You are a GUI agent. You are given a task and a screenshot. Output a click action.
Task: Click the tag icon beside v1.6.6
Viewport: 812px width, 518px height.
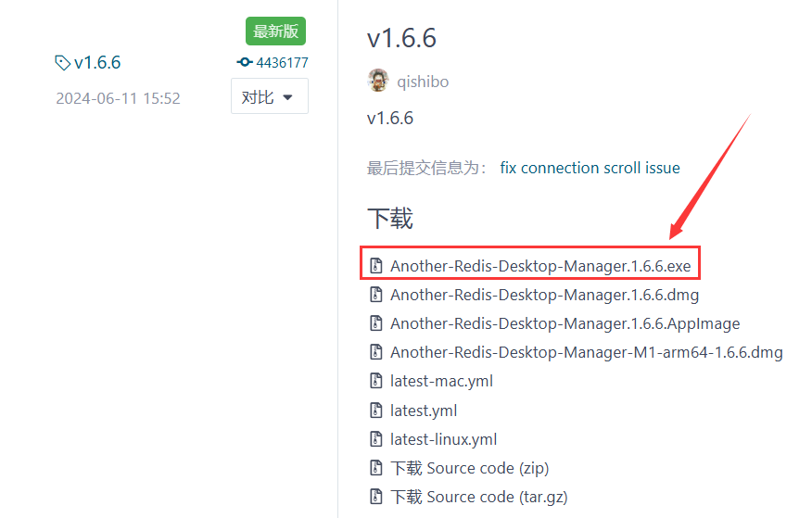(63, 63)
